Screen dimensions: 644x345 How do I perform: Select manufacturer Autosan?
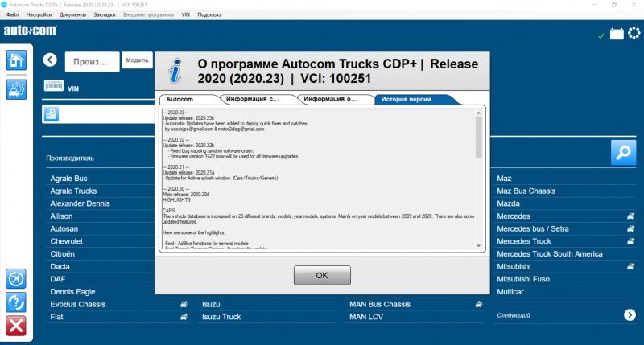64,228
